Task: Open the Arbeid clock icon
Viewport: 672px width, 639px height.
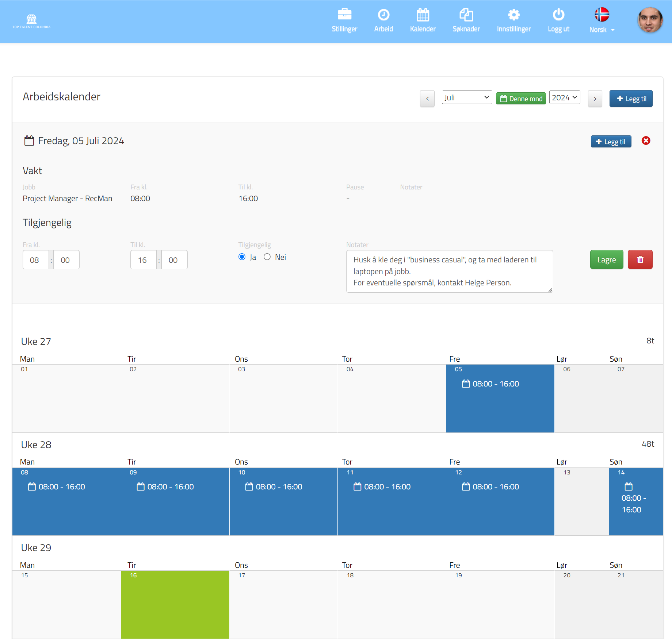Action: pos(383,15)
